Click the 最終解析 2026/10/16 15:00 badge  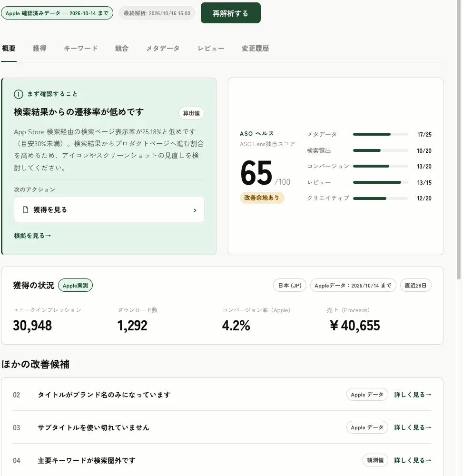(157, 13)
